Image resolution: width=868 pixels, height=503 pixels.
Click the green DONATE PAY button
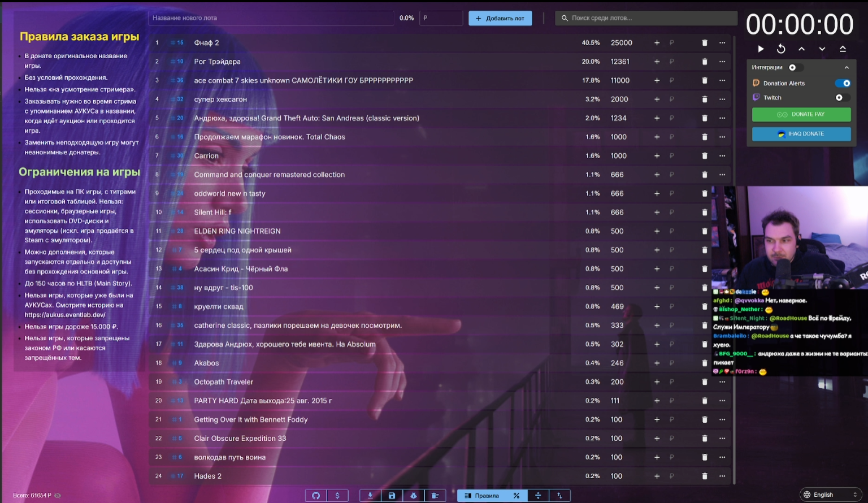tap(801, 114)
